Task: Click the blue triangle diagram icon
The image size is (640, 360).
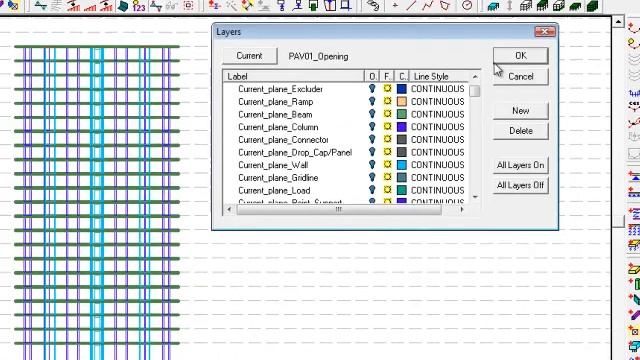Action: click(40, 6)
